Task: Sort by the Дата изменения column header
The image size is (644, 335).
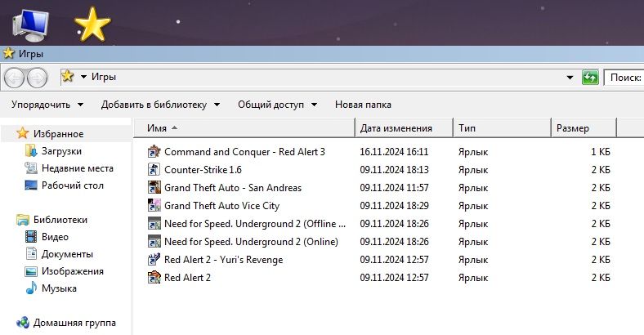Action: click(405, 128)
